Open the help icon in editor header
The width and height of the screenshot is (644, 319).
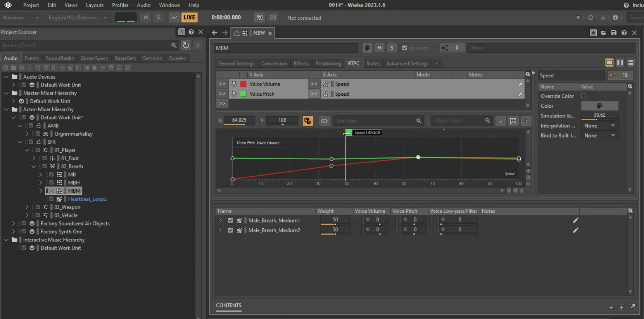tap(624, 33)
